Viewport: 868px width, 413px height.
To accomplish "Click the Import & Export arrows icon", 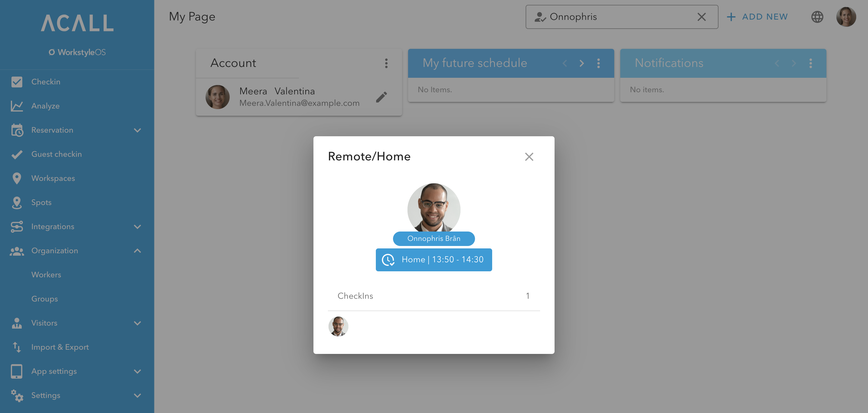I will coord(17,347).
